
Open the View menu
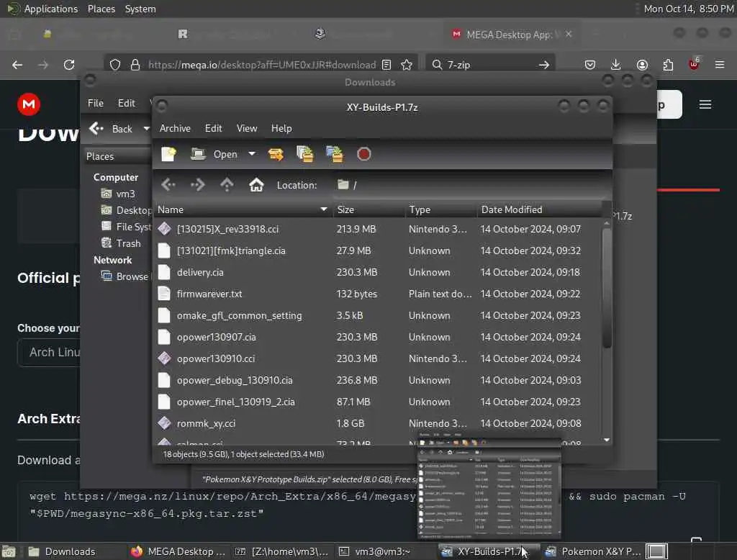247,128
